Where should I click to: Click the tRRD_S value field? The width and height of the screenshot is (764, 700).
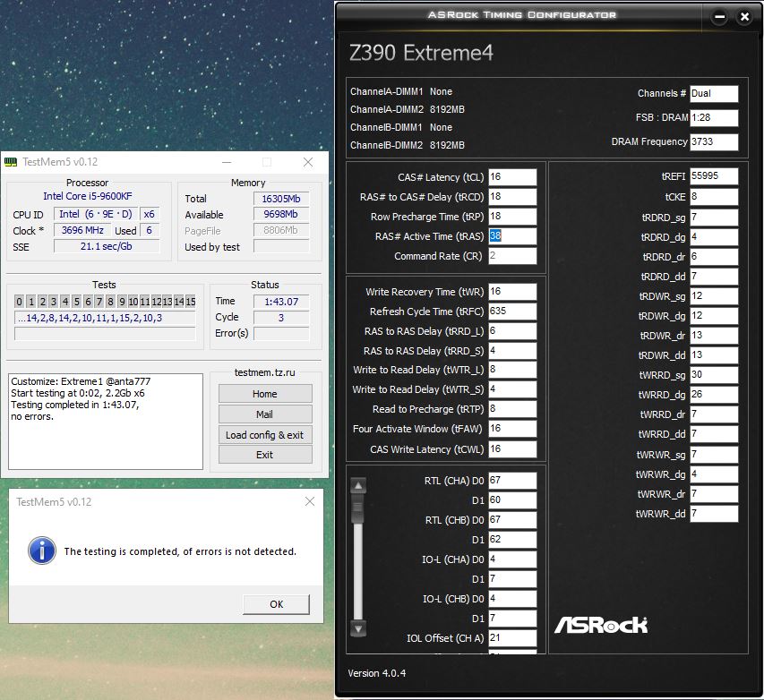tap(512, 351)
